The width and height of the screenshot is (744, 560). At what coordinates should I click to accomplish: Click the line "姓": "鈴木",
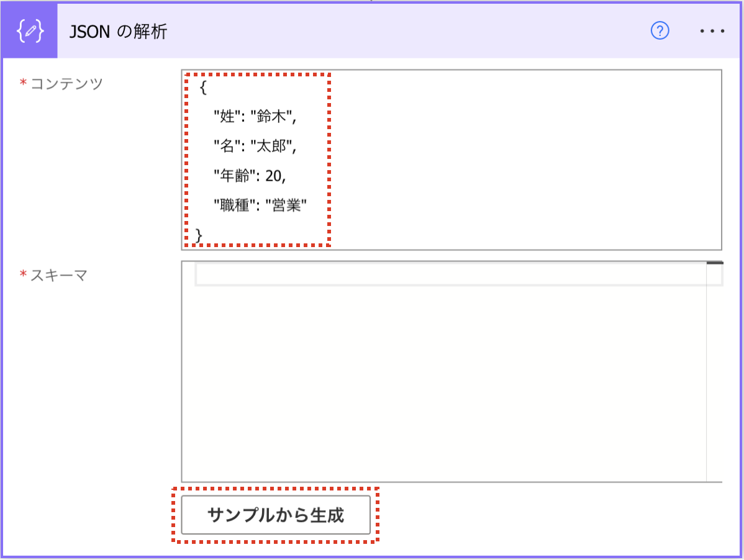click(x=255, y=117)
